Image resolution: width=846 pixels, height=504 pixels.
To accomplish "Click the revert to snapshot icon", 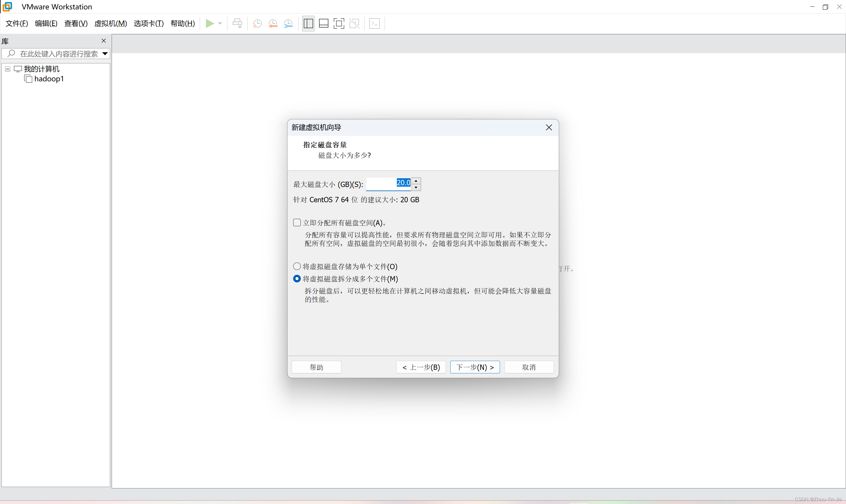I will coord(273,23).
